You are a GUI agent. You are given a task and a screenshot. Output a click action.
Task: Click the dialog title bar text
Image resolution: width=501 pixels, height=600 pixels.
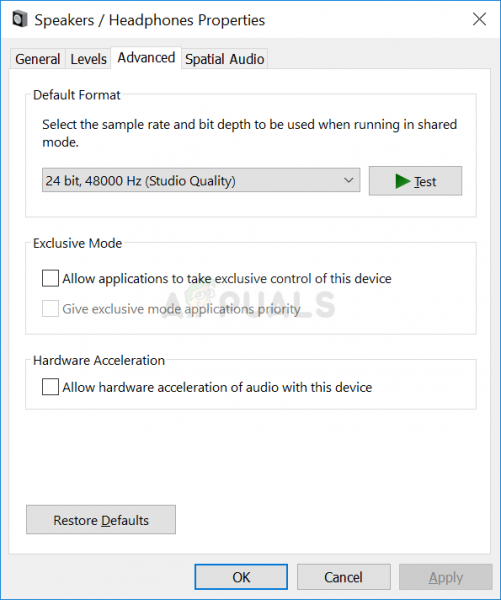(150, 20)
